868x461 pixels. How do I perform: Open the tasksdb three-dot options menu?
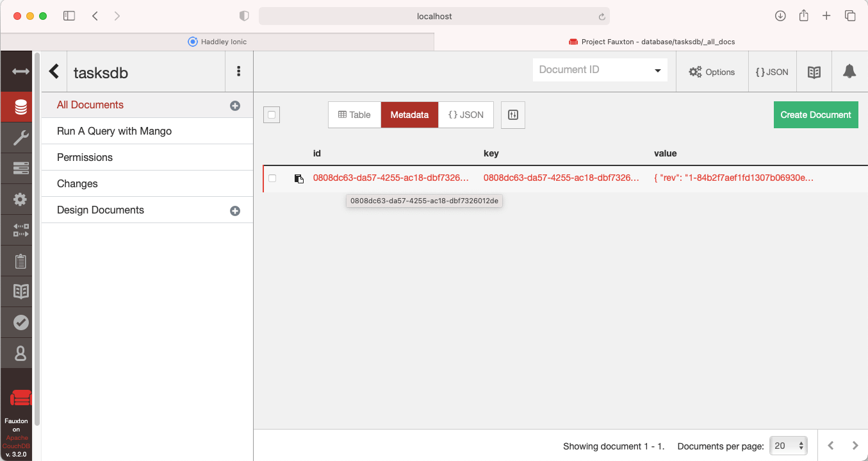pos(239,71)
